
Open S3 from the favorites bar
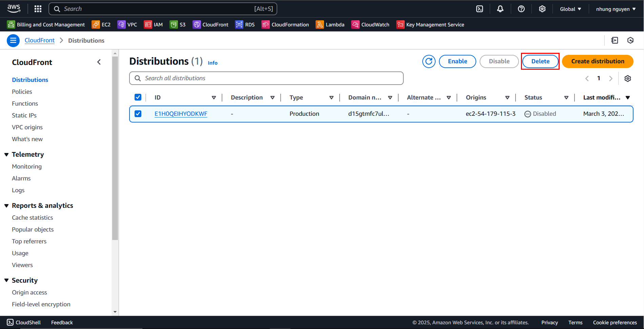tap(178, 25)
